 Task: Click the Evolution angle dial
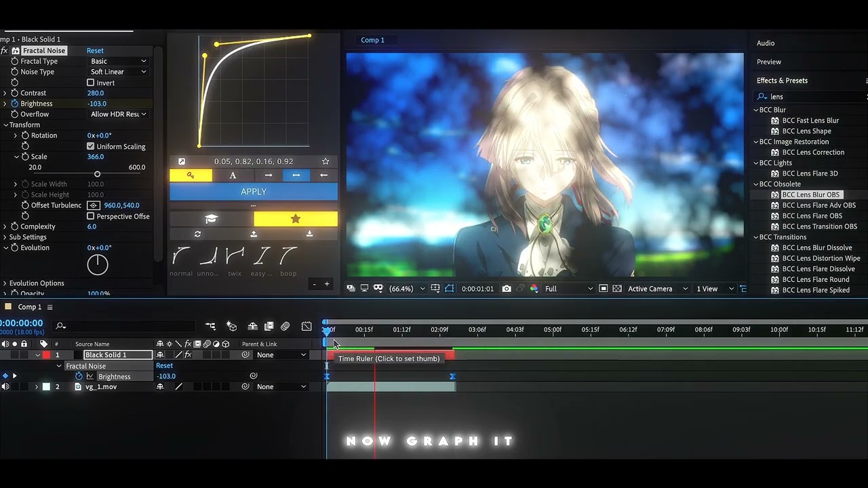pyautogui.click(x=98, y=264)
